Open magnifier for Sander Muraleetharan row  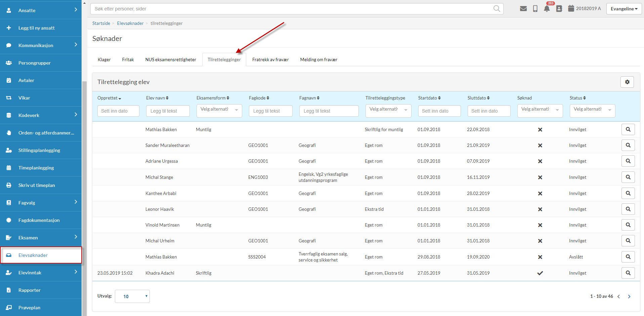(628, 145)
